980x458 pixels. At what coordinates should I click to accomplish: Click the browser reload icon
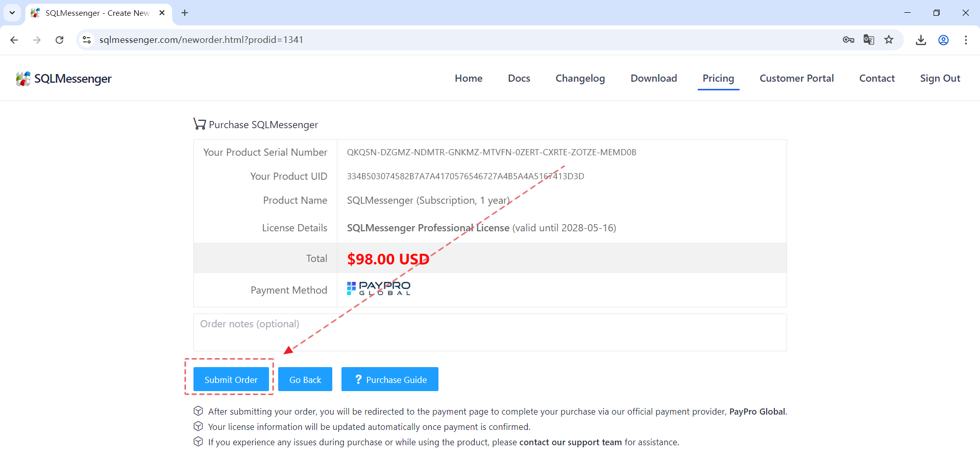tap(60, 40)
